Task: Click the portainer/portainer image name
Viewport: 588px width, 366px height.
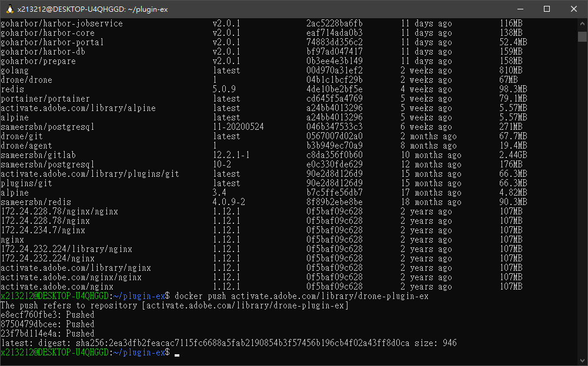Action: (x=45, y=99)
